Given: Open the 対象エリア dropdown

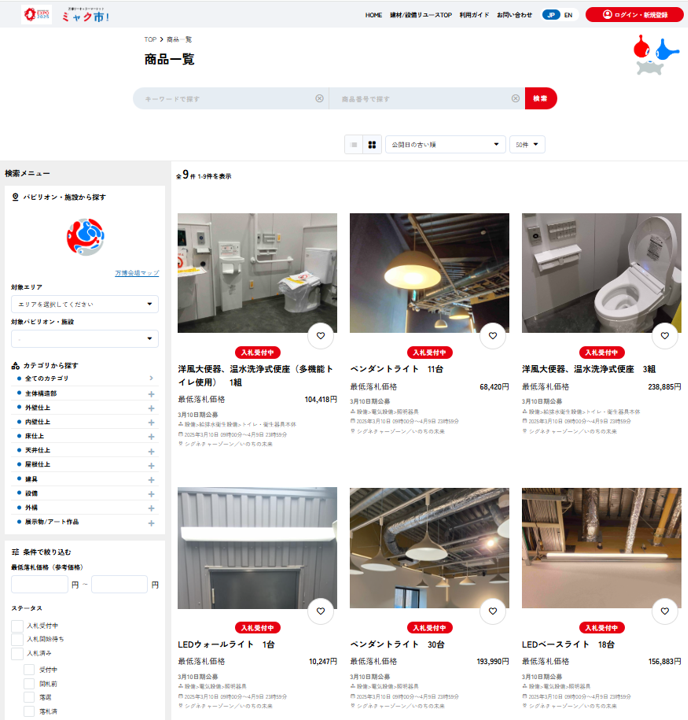Looking at the screenshot, I should [x=85, y=304].
